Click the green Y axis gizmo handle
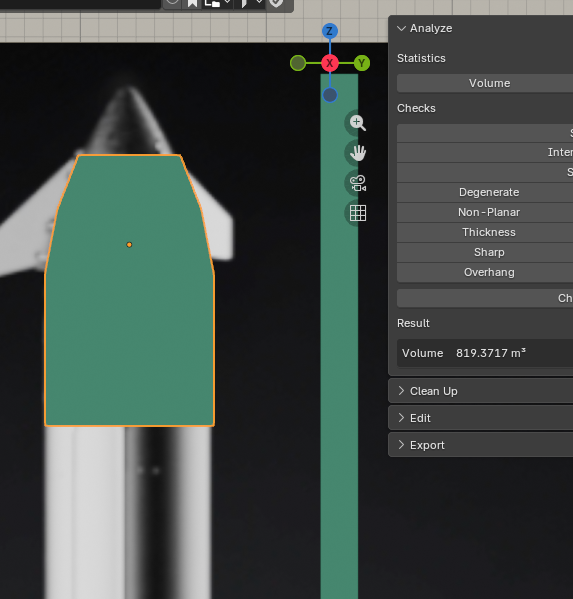Screen dimensions: 573x599 tap(362, 63)
